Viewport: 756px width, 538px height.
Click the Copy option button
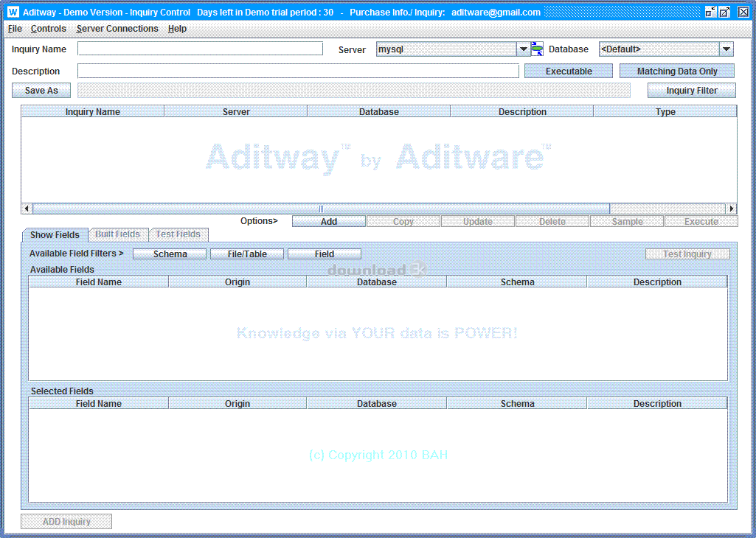click(403, 222)
